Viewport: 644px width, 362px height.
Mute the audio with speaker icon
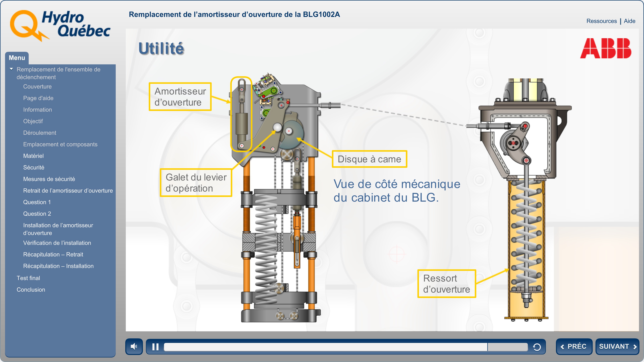(x=134, y=347)
